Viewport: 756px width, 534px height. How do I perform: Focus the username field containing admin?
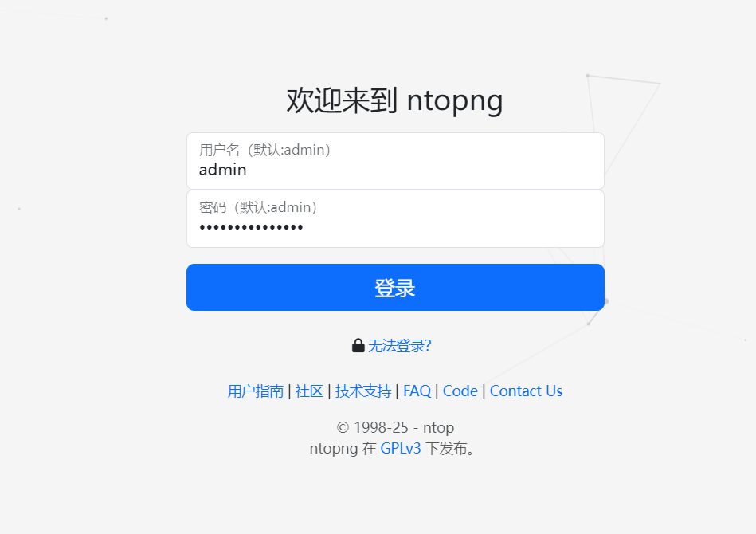click(395, 161)
